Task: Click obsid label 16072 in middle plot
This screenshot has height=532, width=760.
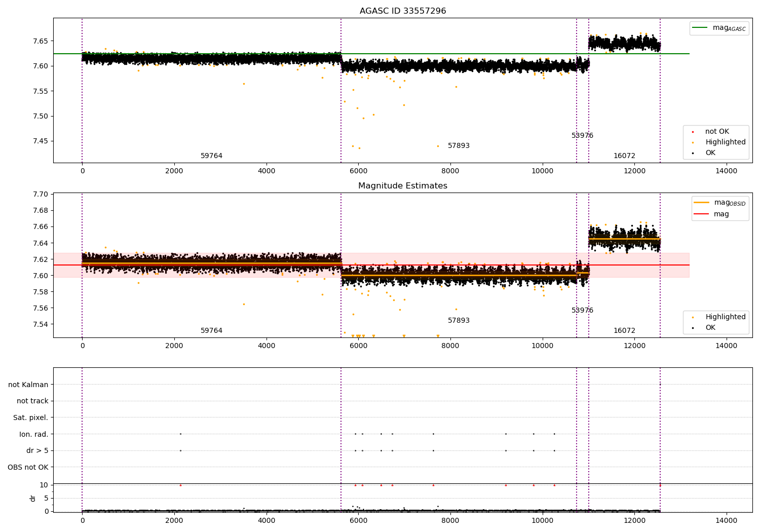Action: tap(624, 331)
